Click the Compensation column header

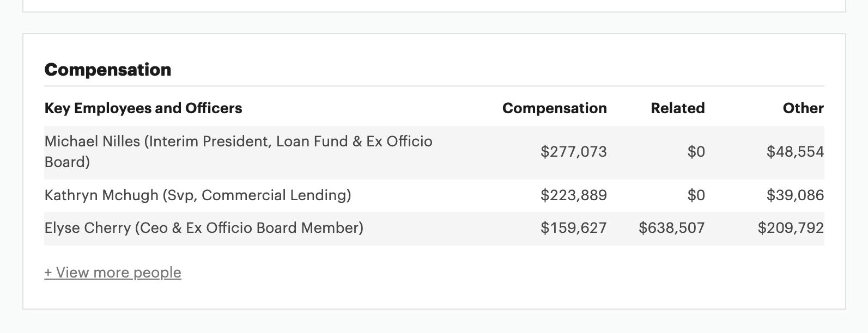554,108
